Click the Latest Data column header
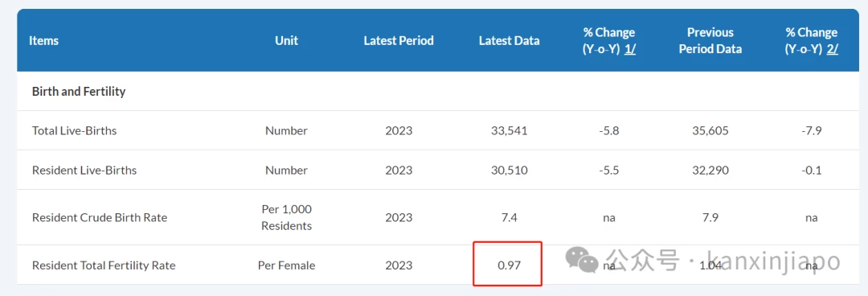The width and height of the screenshot is (868, 296). point(510,40)
